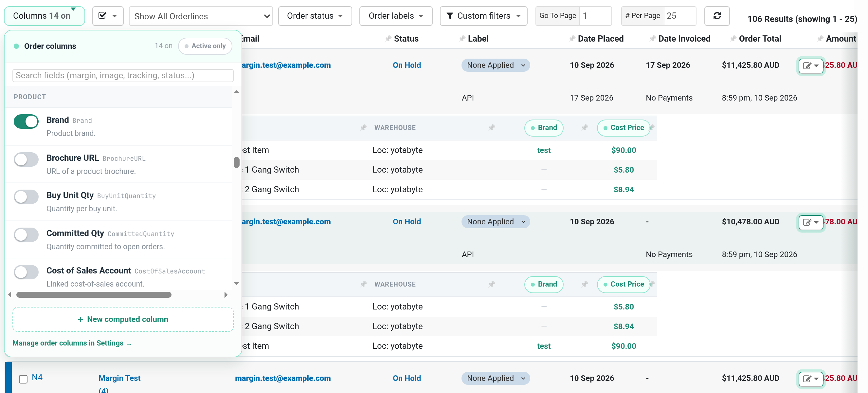
Task: Tick the checkbox for order N4
Action: point(23,379)
